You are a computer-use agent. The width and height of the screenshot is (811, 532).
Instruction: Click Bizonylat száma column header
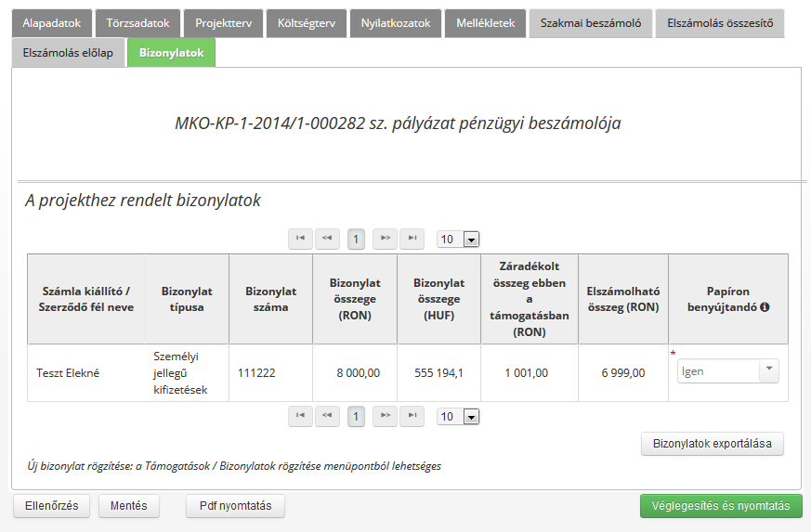pyautogui.click(x=270, y=299)
